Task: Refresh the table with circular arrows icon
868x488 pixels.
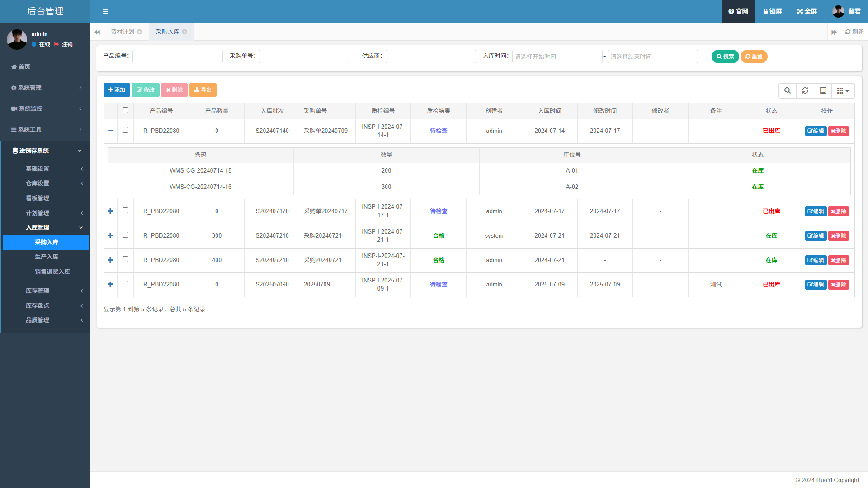Action: (x=805, y=90)
